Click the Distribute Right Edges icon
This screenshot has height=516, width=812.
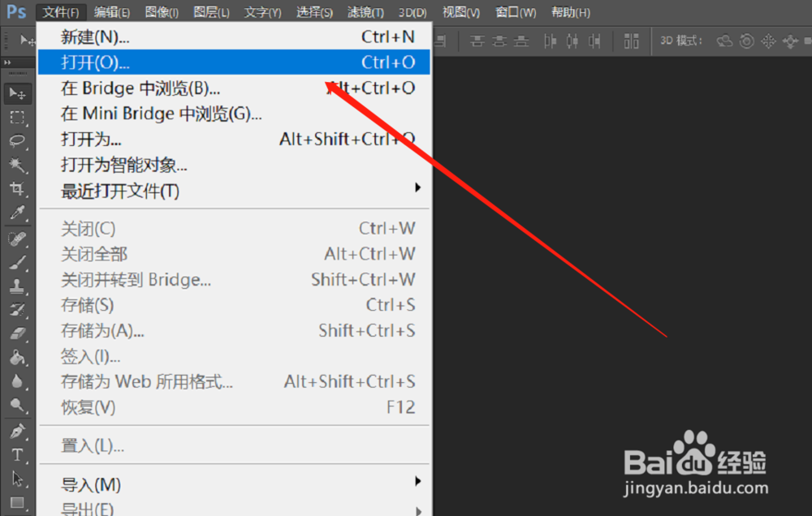594,41
